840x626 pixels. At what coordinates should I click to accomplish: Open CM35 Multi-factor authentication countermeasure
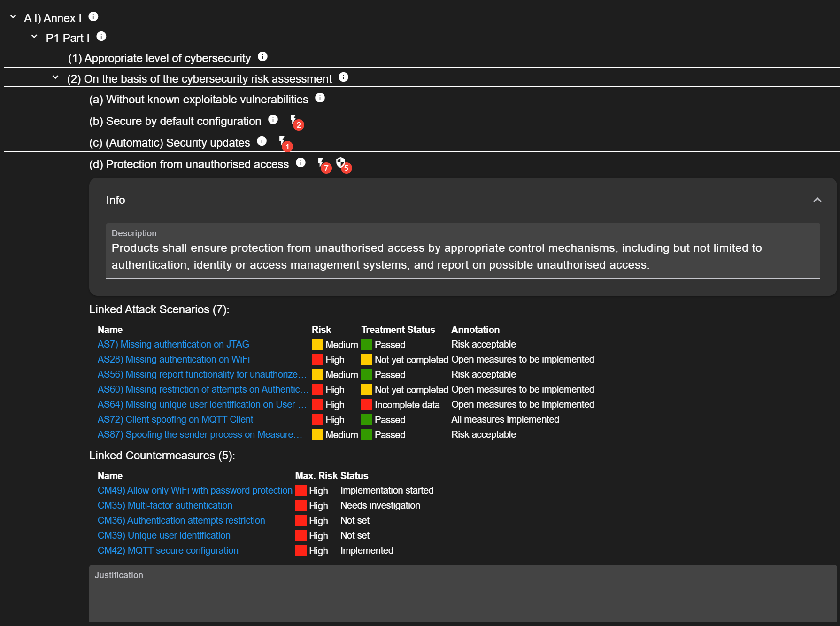click(165, 505)
